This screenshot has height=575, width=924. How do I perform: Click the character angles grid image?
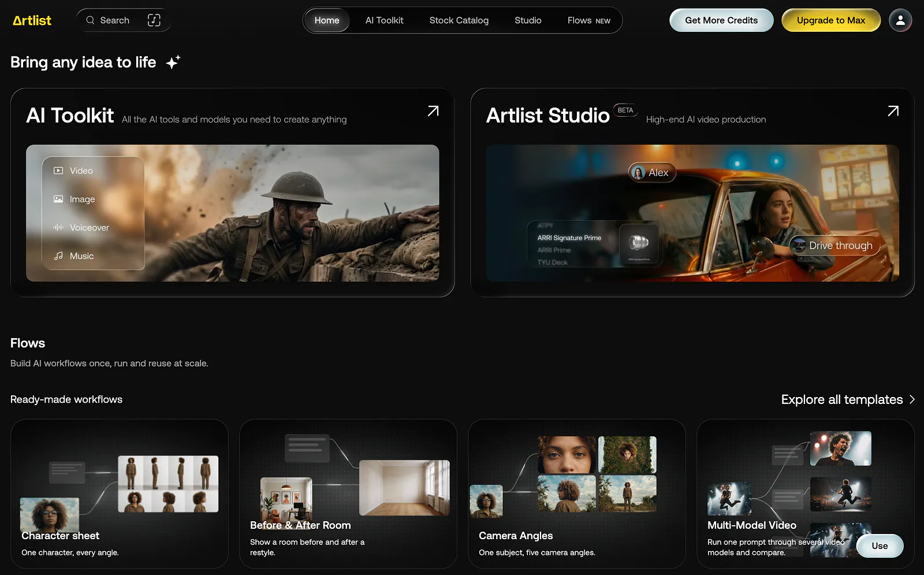(x=168, y=484)
